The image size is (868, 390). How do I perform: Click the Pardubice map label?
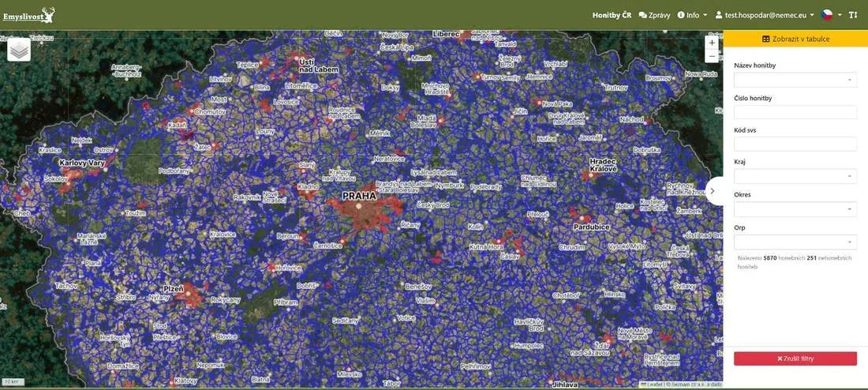point(591,227)
